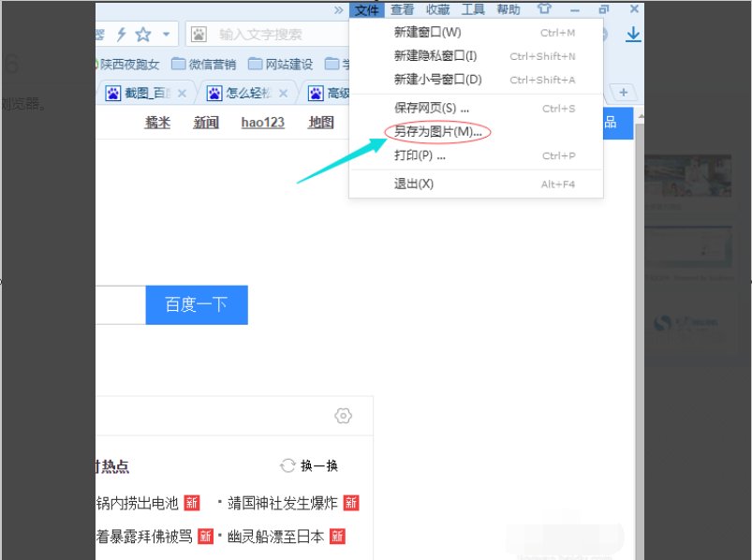Open the 工具 menu

[x=473, y=8]
